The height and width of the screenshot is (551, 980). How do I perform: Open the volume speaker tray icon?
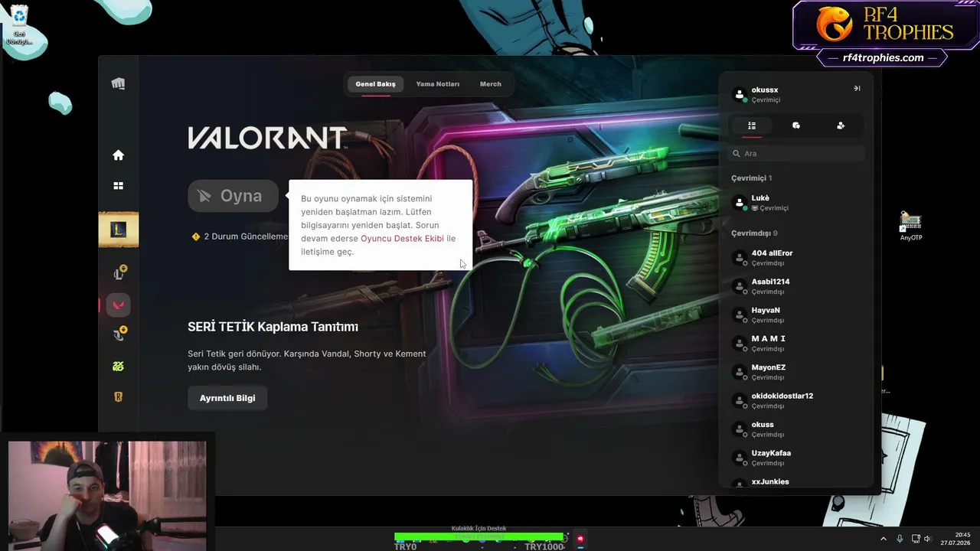coord(927,539)
